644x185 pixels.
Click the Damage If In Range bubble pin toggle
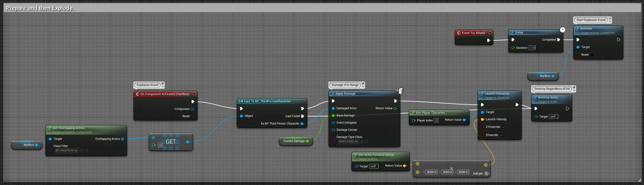tap(363, 83)
